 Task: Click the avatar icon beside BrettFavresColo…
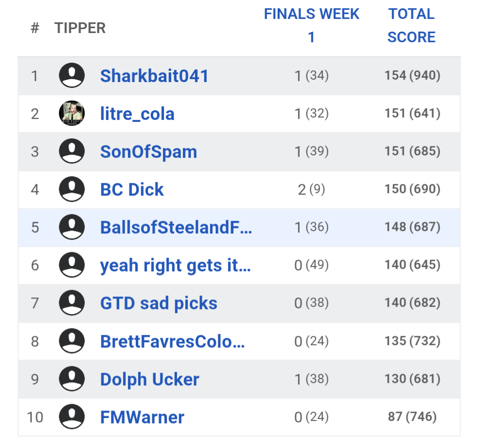(x=71, y=341)
